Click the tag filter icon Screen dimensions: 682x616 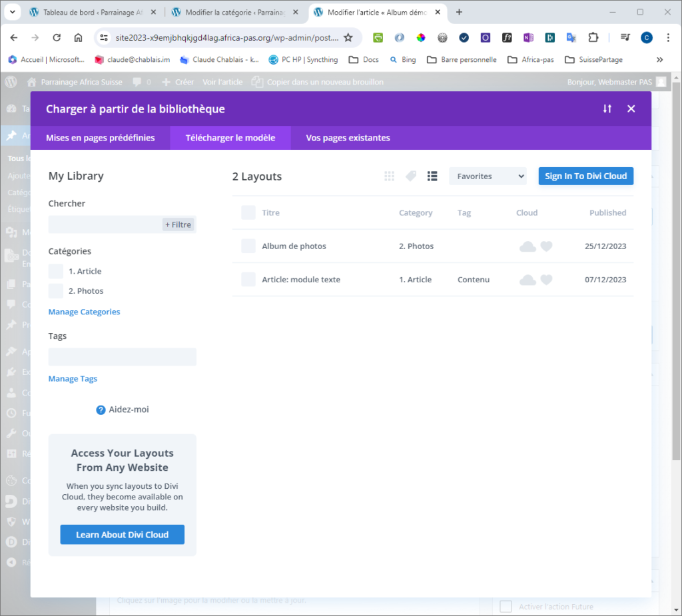click(411, 176)
